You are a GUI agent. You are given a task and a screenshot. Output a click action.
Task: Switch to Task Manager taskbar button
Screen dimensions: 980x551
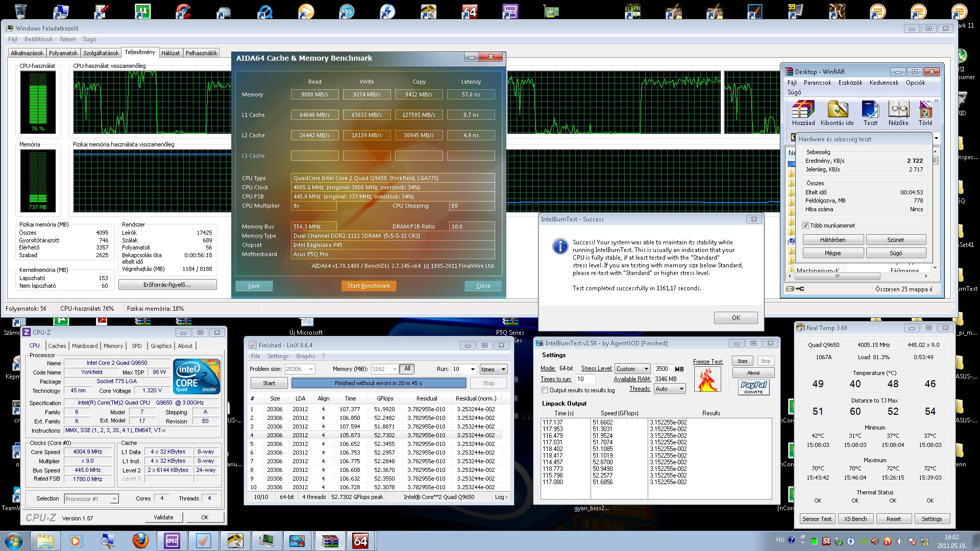(266, 541)
